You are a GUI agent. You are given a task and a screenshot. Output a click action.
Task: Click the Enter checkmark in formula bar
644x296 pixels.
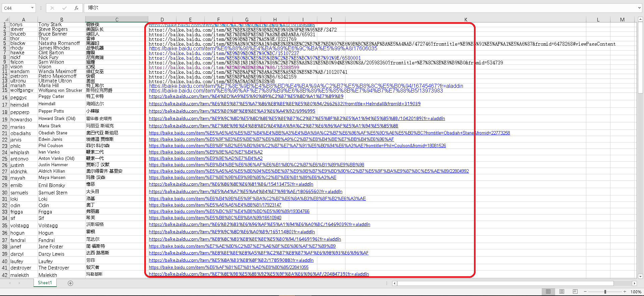pos(64,8)
